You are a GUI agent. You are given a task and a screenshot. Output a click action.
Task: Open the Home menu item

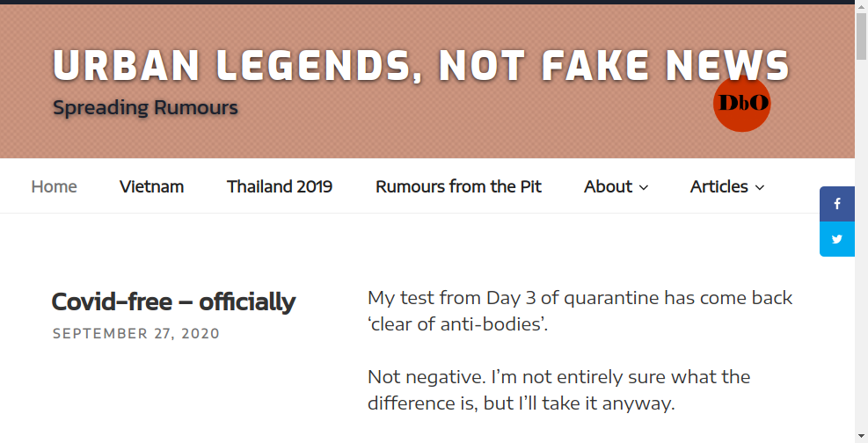point(54,186)
